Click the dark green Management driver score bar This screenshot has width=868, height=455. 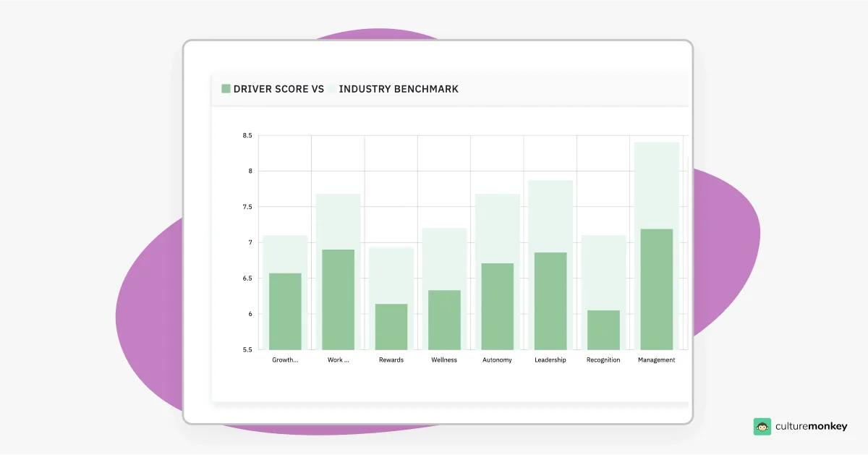click(x=656, y=289)
